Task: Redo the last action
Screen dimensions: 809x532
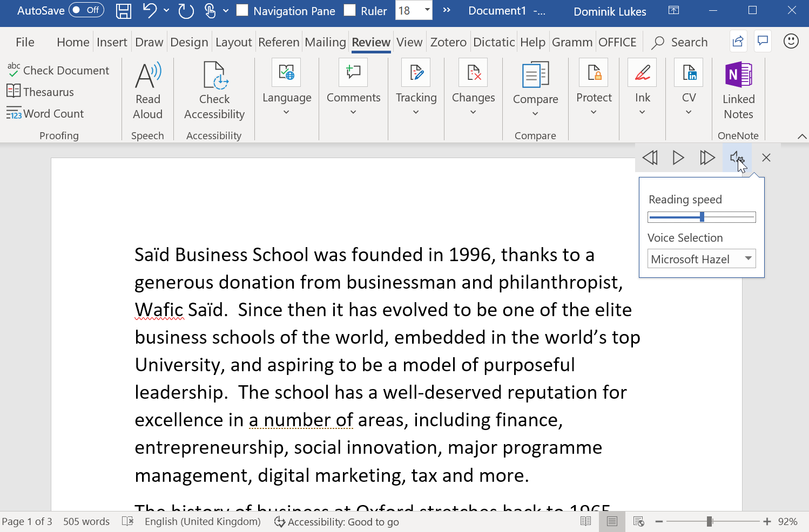Action: coord(186,11)
